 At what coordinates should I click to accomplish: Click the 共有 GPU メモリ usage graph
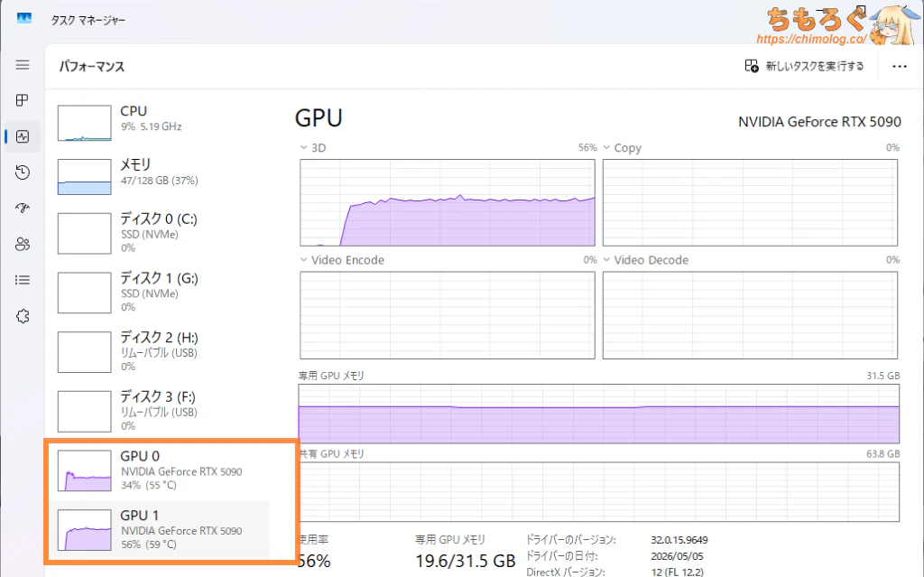pyautogui.click(x=599, y=492)
